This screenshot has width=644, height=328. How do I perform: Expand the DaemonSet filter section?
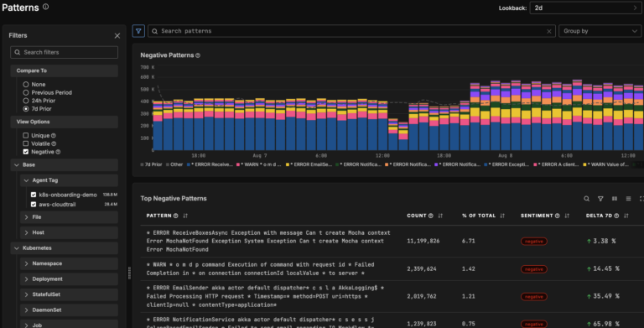[x=69, y=310]
